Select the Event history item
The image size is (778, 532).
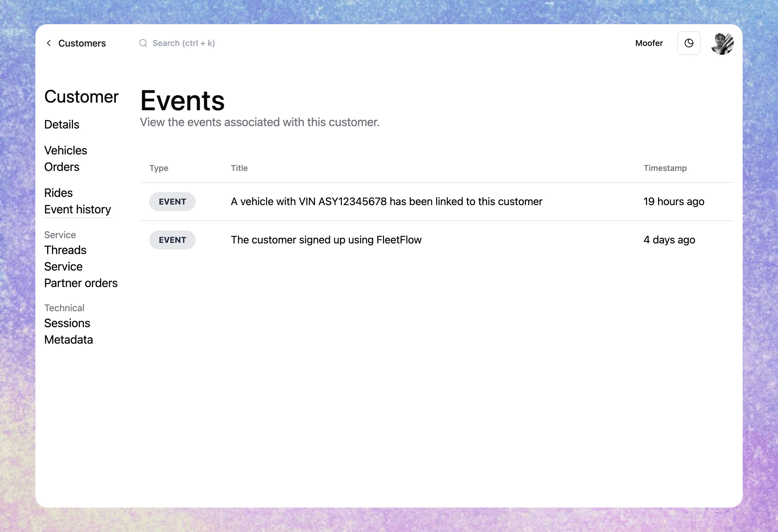point(78,210)
